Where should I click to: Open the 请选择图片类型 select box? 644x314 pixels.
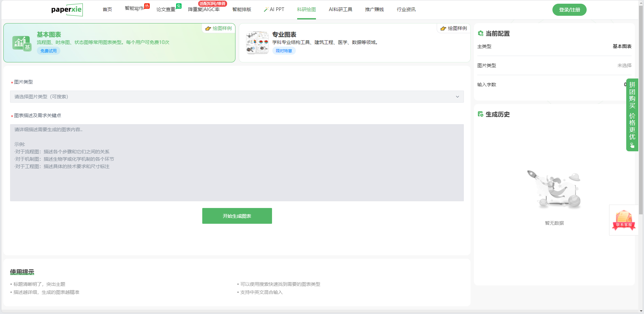click(235, 97)
